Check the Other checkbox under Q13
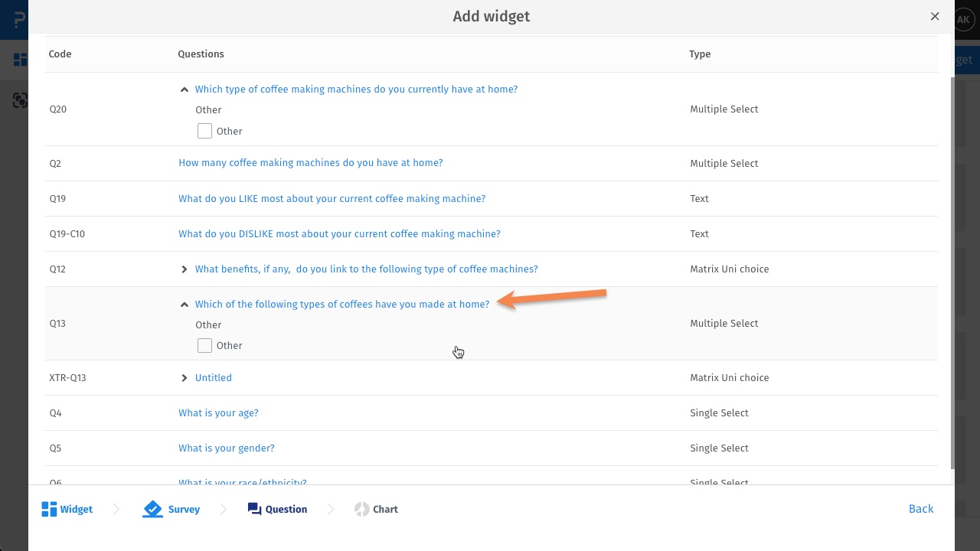 click(x=204, y=345)
